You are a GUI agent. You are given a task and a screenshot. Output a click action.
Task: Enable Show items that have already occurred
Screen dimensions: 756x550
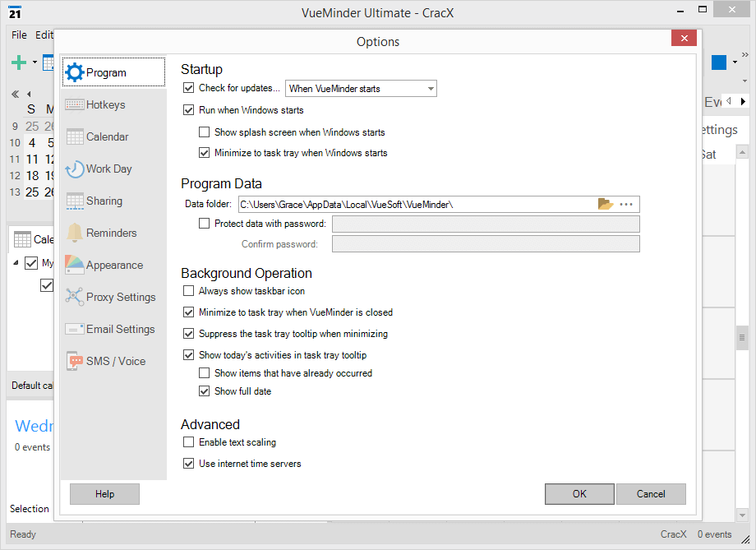[205, 373]
